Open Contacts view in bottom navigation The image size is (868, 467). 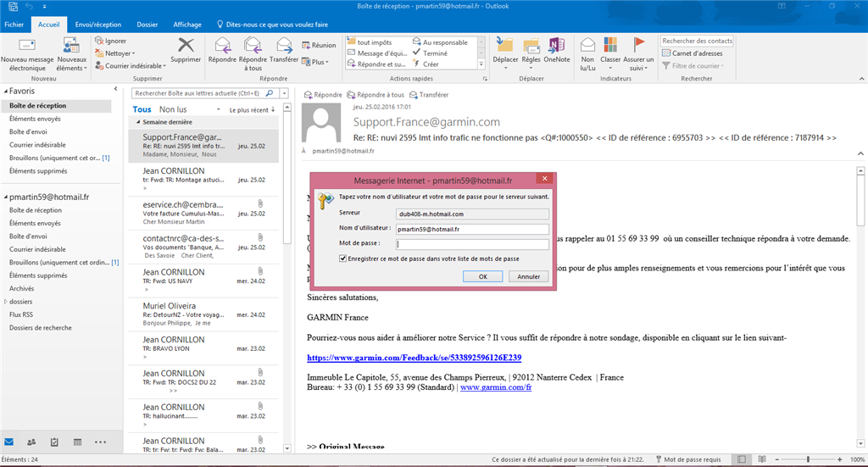click(x=31, y=442)
